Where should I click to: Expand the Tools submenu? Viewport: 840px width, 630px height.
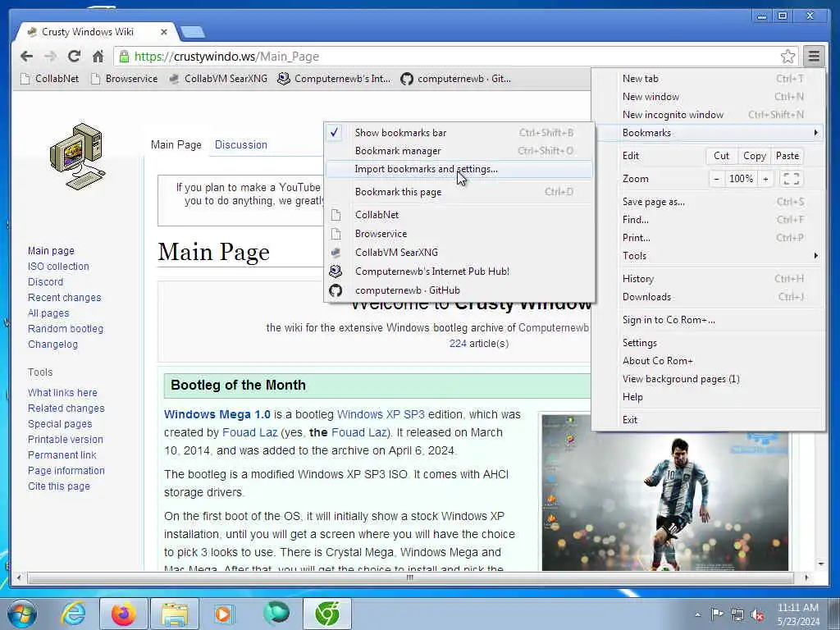[708, 256]
